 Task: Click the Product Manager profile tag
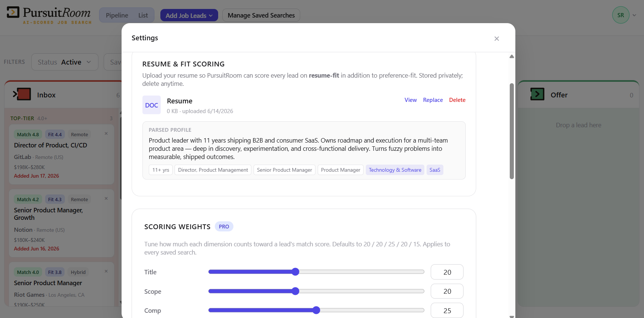click(x=340, y=170)
